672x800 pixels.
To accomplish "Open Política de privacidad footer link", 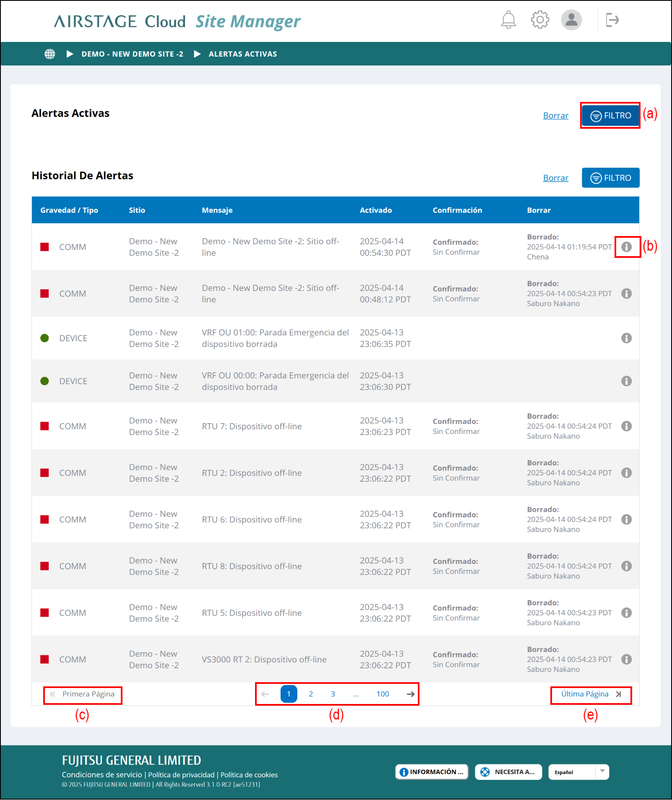I will click(x=181, y=775).
